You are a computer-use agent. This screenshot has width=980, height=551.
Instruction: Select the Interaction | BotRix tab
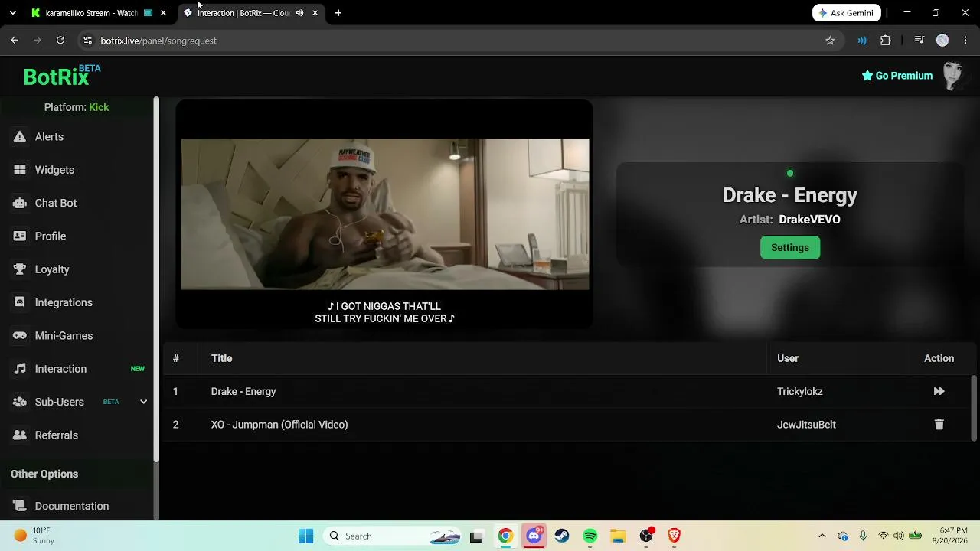pos(251,13)
